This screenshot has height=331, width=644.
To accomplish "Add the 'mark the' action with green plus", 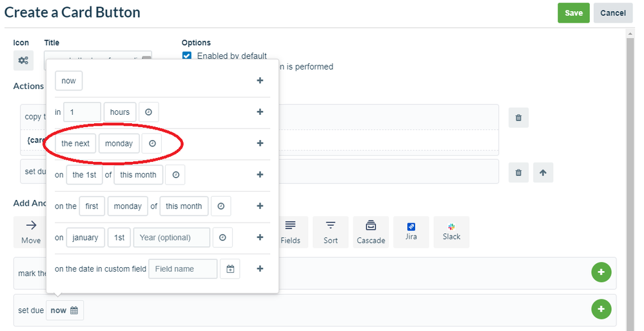I will coord(601,272).
